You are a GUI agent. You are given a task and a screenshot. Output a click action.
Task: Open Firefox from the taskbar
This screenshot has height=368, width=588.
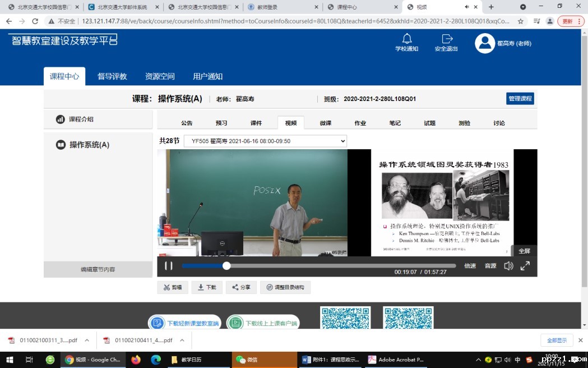136,360
